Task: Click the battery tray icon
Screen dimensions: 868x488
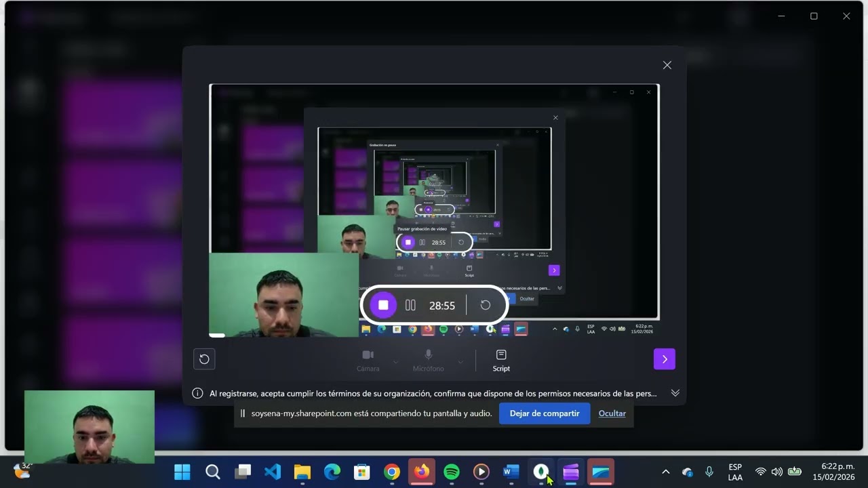Action: click(x=795, y=472)
